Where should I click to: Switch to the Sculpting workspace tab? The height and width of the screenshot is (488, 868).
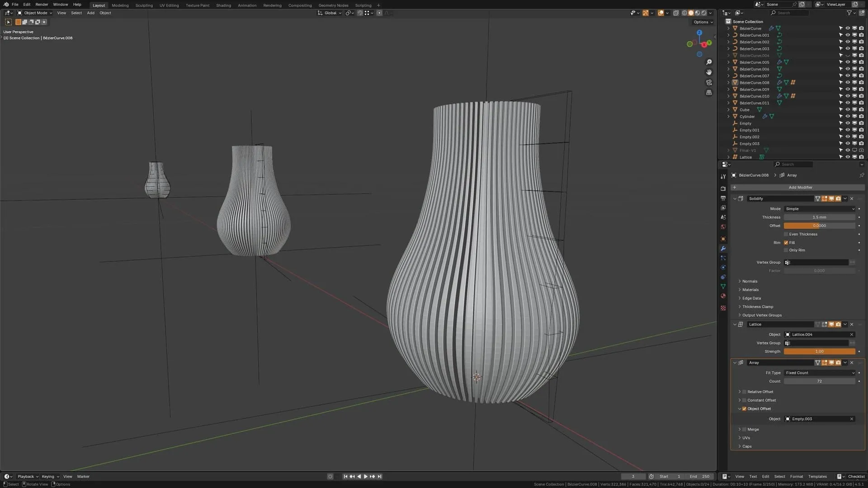pos(144,5)
